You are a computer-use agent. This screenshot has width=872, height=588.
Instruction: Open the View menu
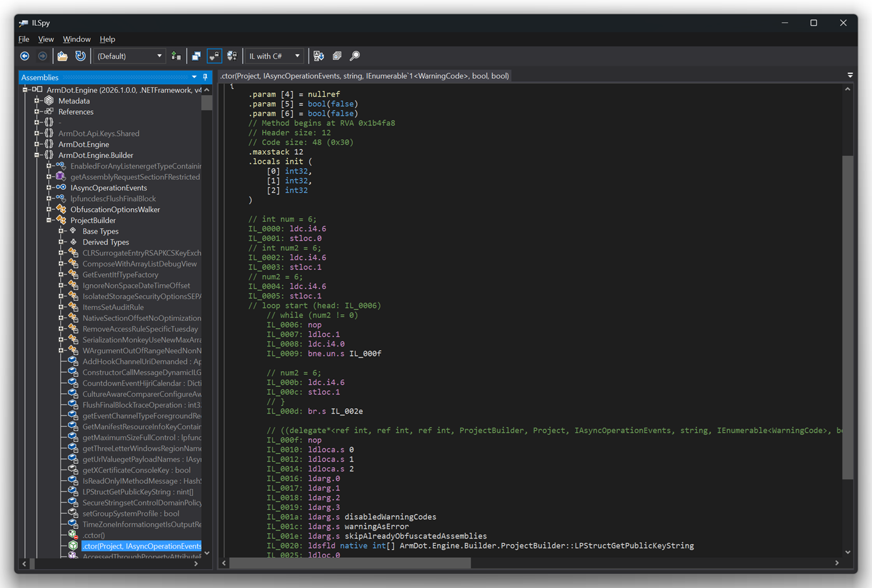pyautogui.click(x=46, y=39)
